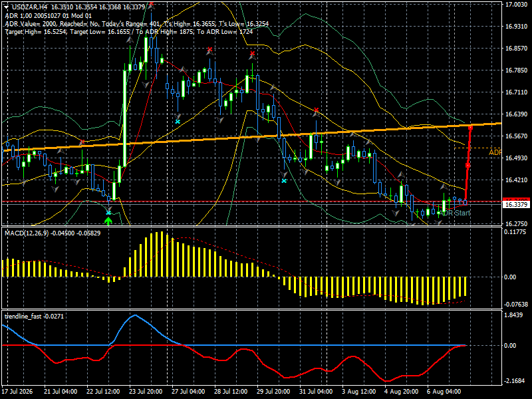Select upper anchor point of red projection line

click(471, 128)
